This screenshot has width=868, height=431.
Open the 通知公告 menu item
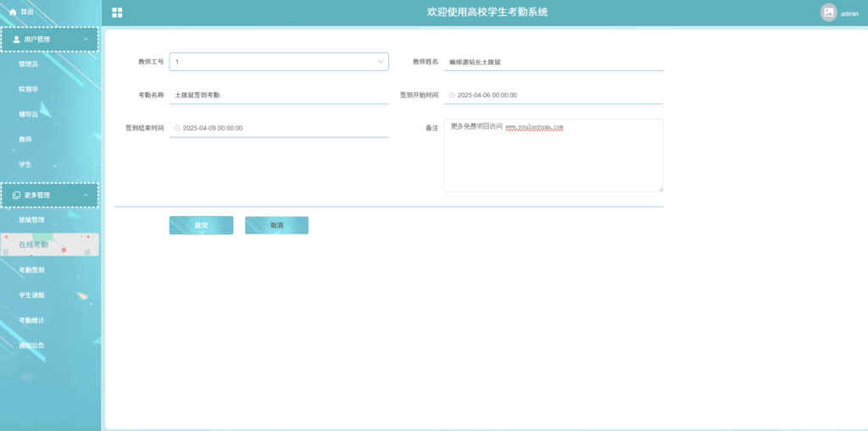[31, 345]
